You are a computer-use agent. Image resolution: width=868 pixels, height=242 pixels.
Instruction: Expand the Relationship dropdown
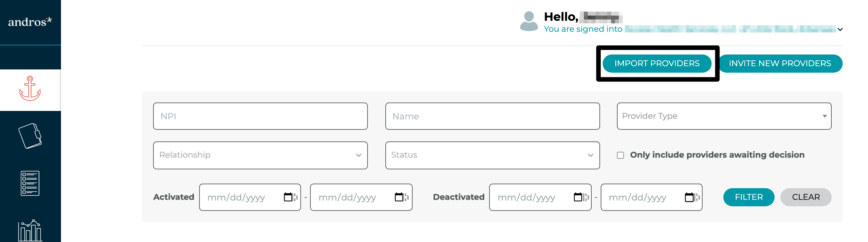click(x=260, y=155)
